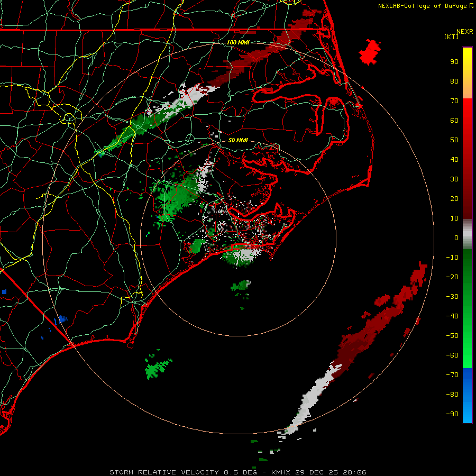476x476 pixels.
Task: Click the -60 value on velocity scale
Action: tap(452, 355)
